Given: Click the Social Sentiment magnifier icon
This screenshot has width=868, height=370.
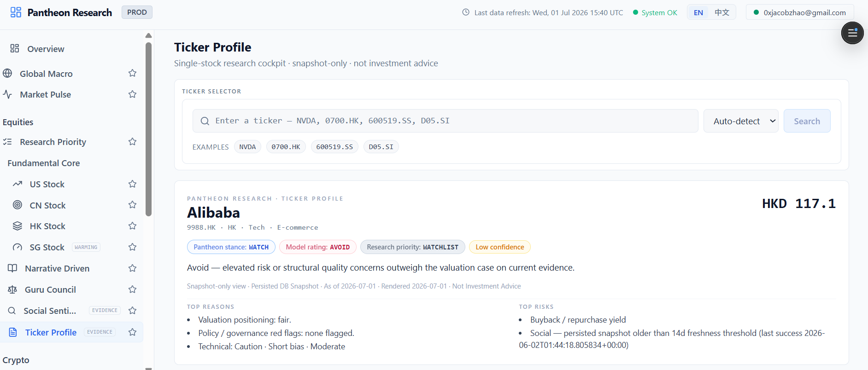Looking at the screenshot, I should (12, 311).
